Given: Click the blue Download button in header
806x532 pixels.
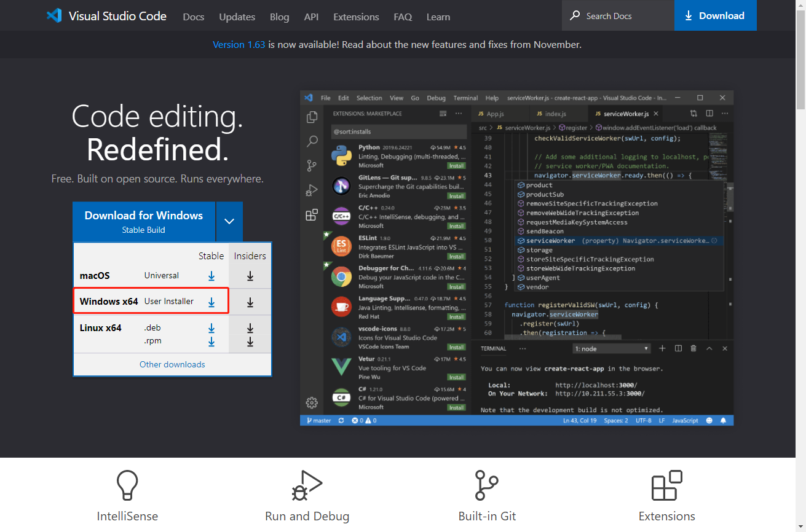Looking at the screenshot, I should click(x=716, y=15).
